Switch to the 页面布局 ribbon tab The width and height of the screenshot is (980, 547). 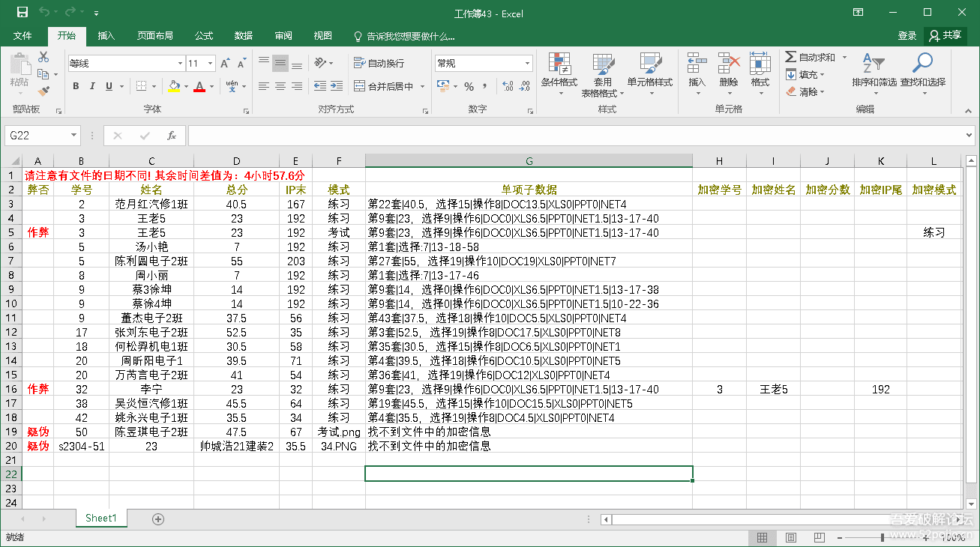click(155, 36)
